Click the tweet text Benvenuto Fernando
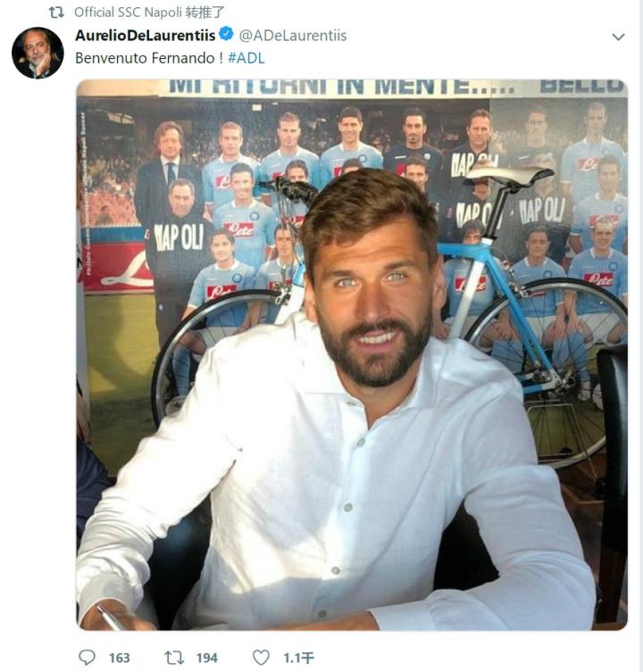643x672 pixels. coord(149,58)
